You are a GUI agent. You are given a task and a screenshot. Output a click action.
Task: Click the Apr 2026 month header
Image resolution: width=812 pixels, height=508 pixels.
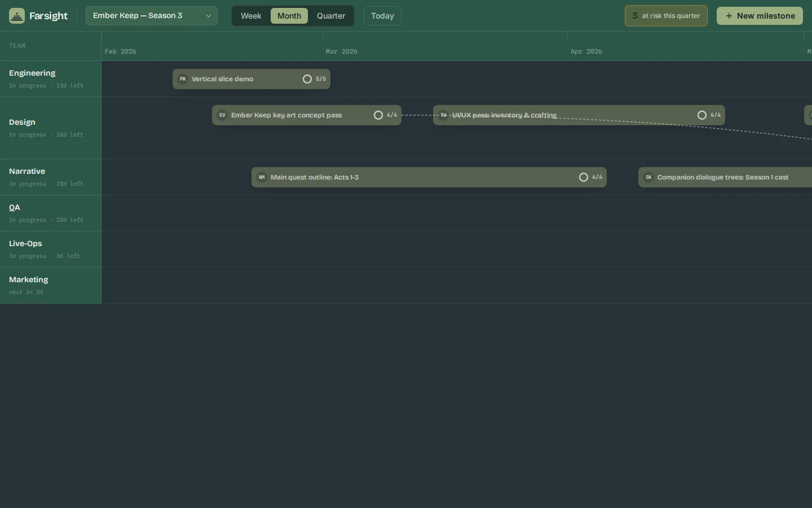point(586,51)
